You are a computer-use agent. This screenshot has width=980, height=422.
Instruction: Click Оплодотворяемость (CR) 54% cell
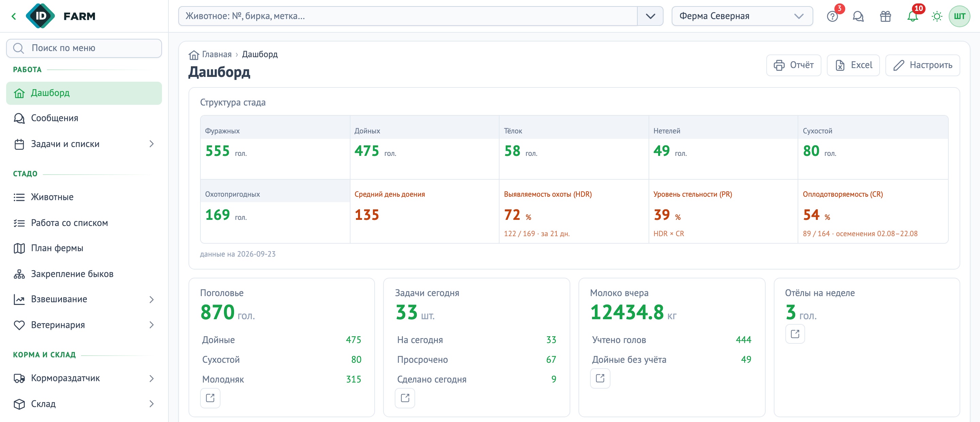873,212
